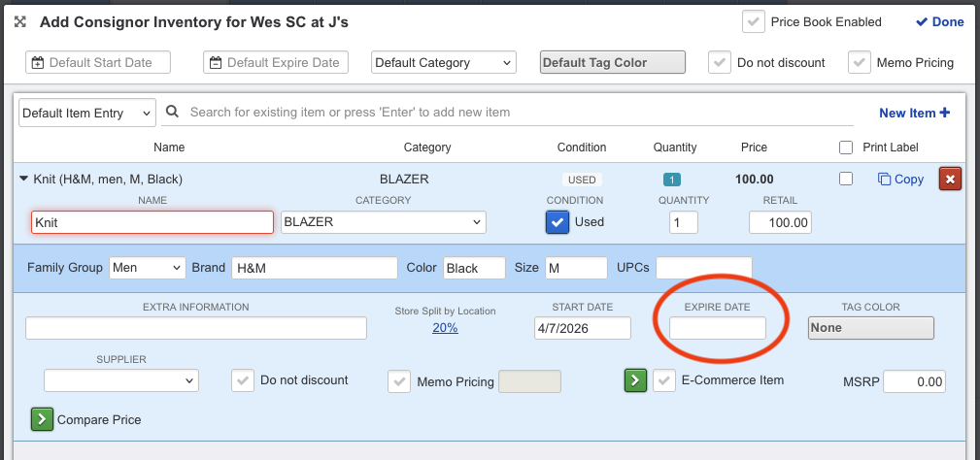This screenshot has height=460, width=980.
Task: Click the expand/fullscreen arrows icon
Action: pos(19,21)
